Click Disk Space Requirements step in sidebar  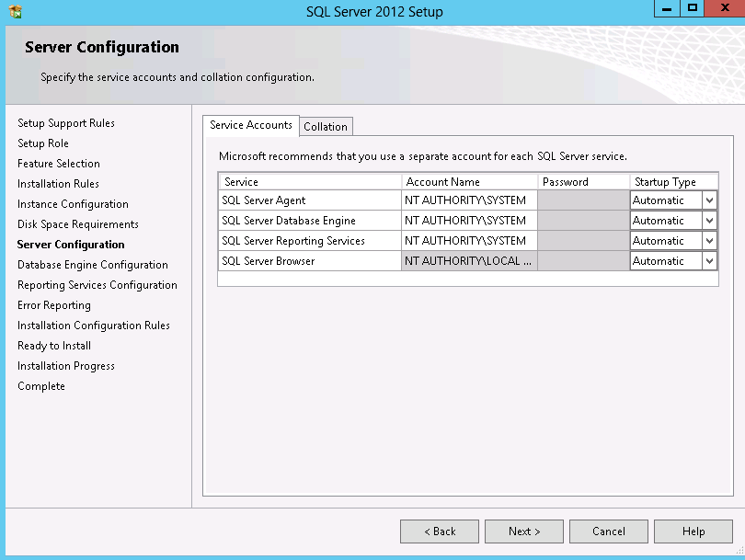coord(78,224)
